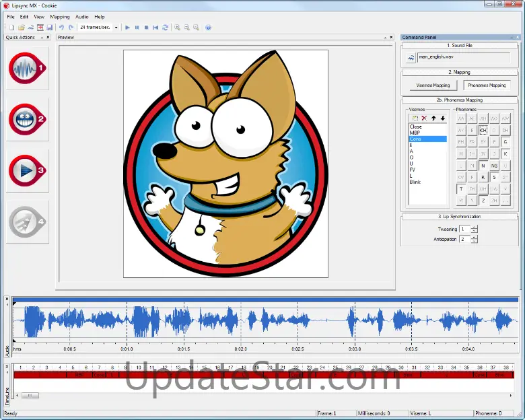Open the Audio menu

81,16
